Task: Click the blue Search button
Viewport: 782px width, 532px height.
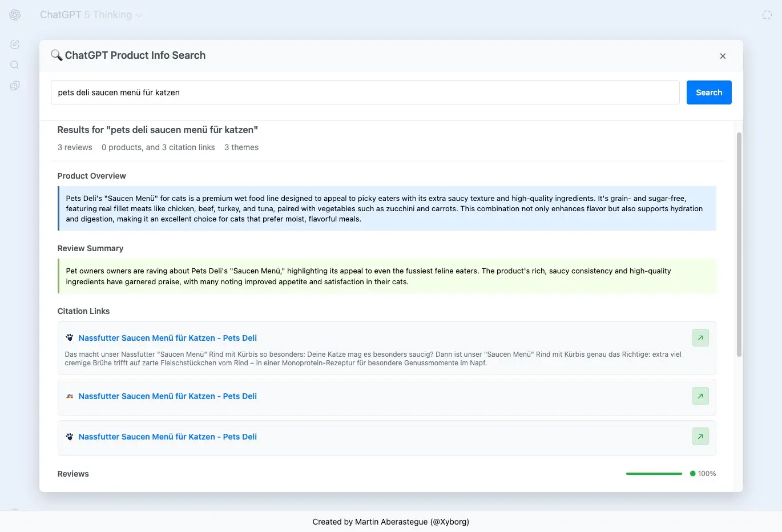Action: tap(709, 92)
